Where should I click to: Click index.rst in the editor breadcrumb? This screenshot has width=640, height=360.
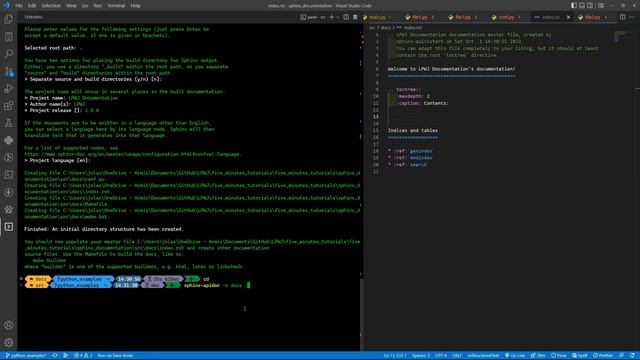coord(413,28)
